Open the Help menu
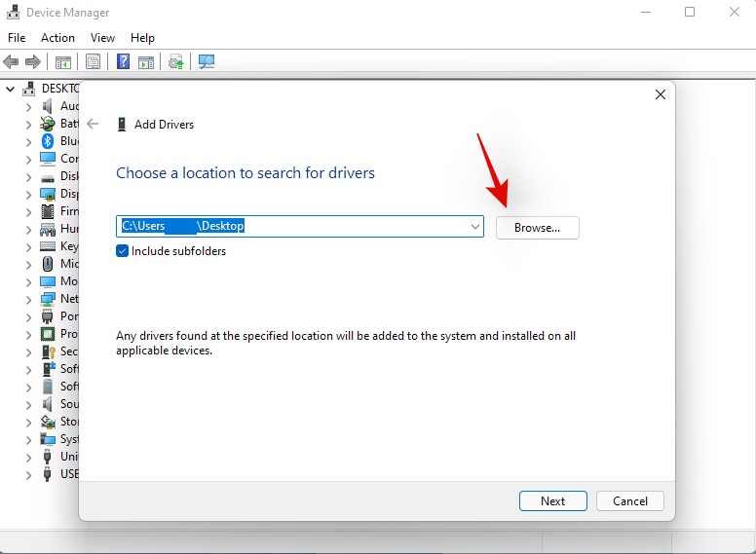 [142, 38]
